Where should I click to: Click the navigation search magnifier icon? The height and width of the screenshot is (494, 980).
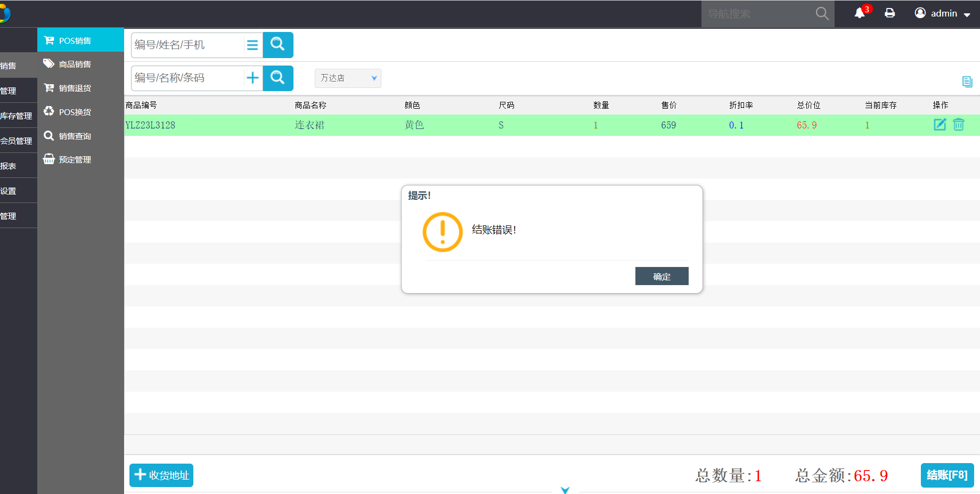click(822, 14)
